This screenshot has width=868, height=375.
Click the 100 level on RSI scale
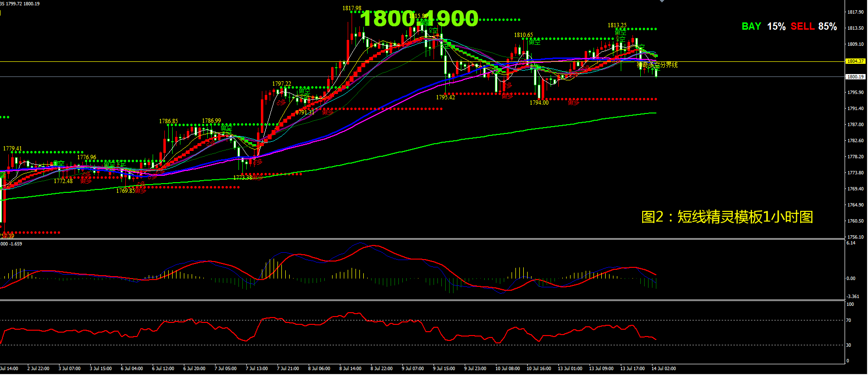pos(850,304)
